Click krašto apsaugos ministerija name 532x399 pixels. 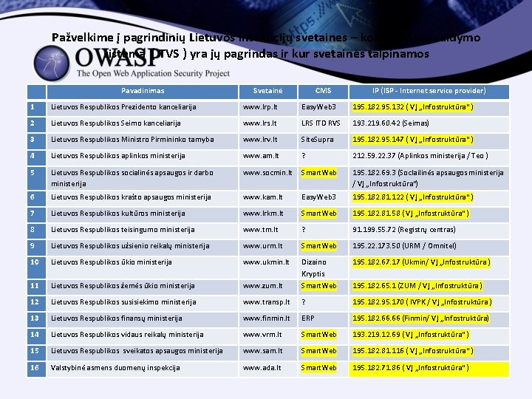tap(131, 197)
